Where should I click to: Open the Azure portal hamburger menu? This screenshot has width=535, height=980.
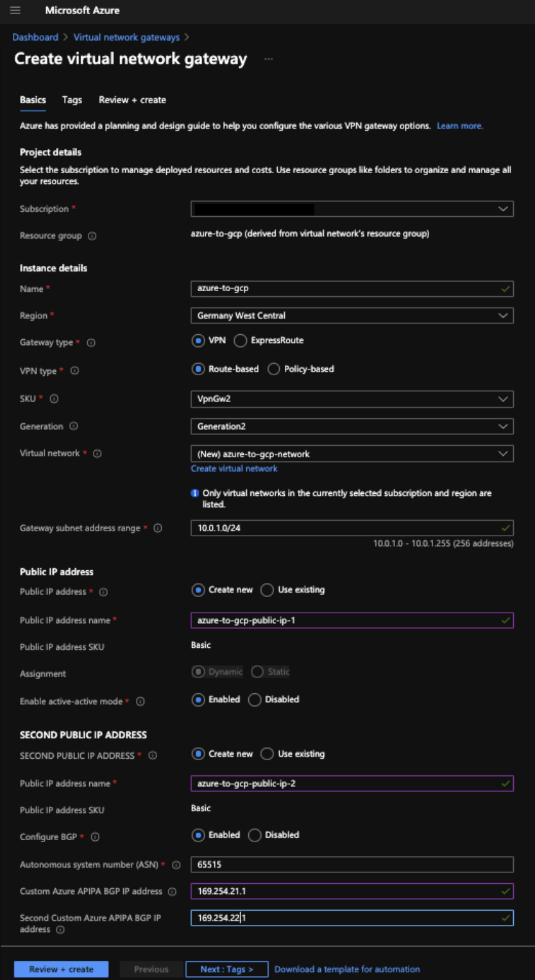point(15,10)
